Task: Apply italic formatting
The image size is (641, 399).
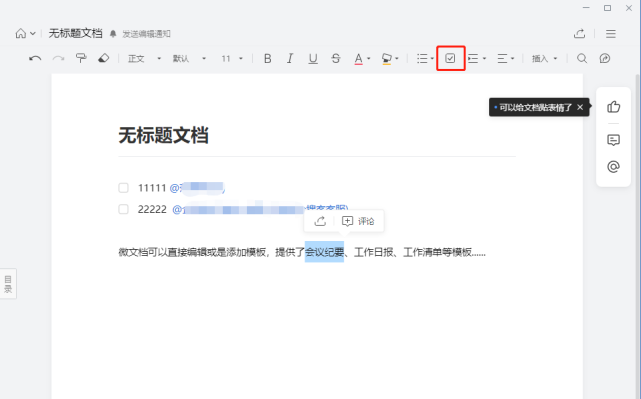Action: (290, 58)
